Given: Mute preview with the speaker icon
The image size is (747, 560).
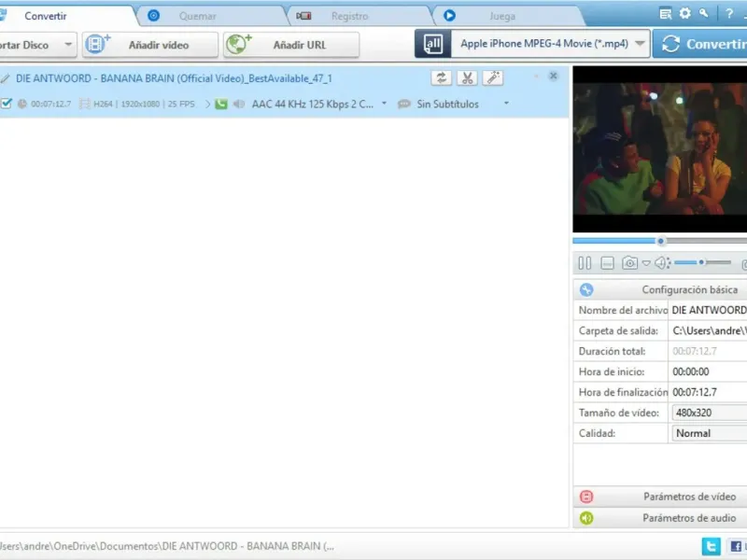Looking at the screenshot, I should pos(662,263).
